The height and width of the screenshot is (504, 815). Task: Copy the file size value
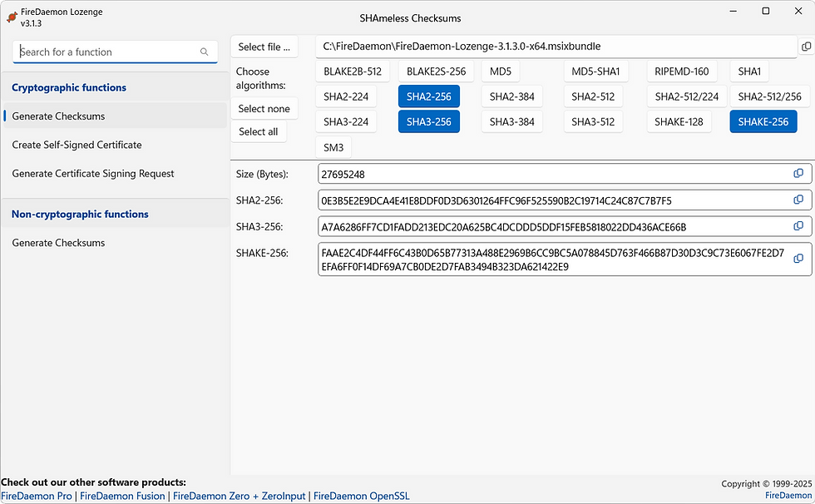tap(798, 174)
